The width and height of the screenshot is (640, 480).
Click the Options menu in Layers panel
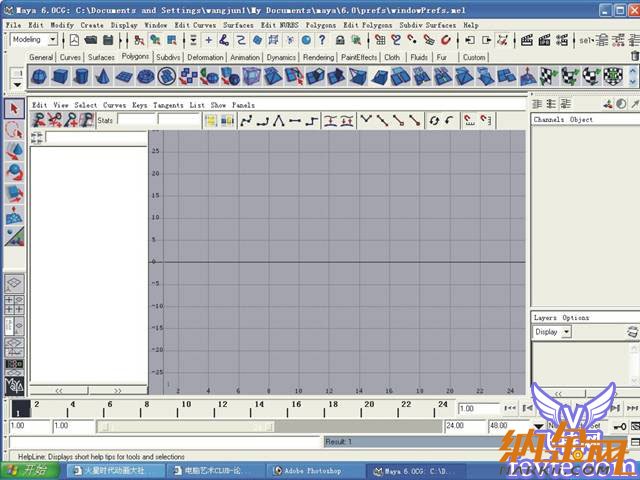point(576,317)
